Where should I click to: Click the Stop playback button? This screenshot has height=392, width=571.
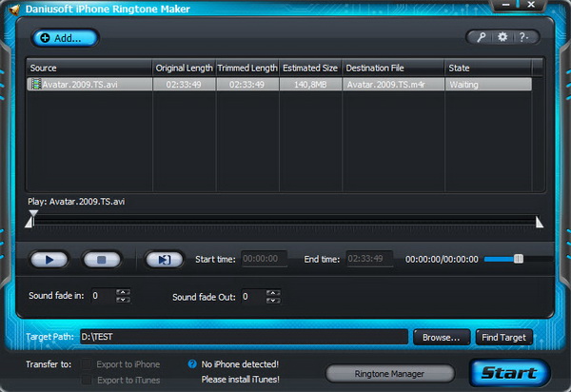(x=103, y=259)
